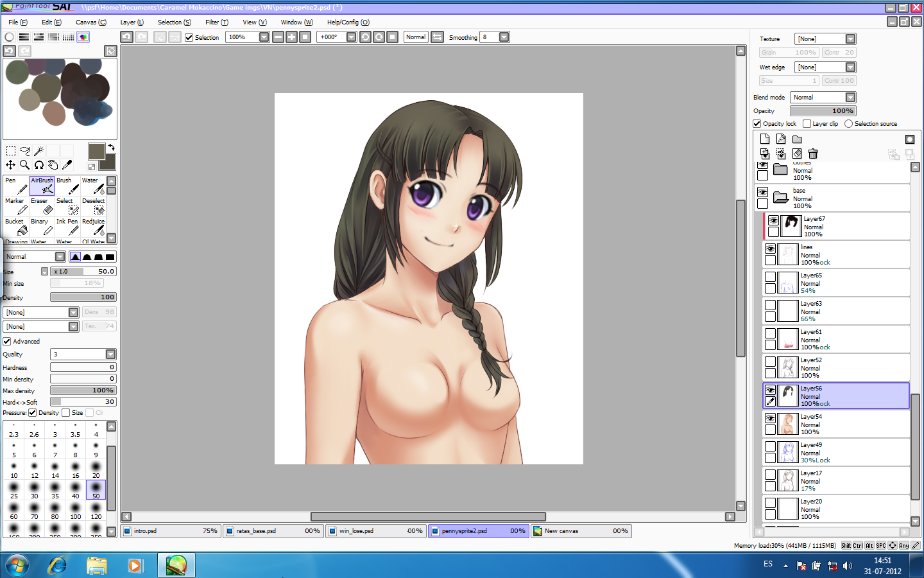Click the brush Density slider
Viewport: 924px width, 578px height.
83,297
